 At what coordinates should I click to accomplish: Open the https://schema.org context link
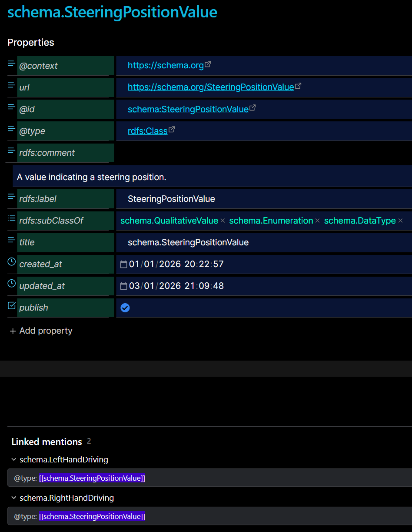click(166, 66)
